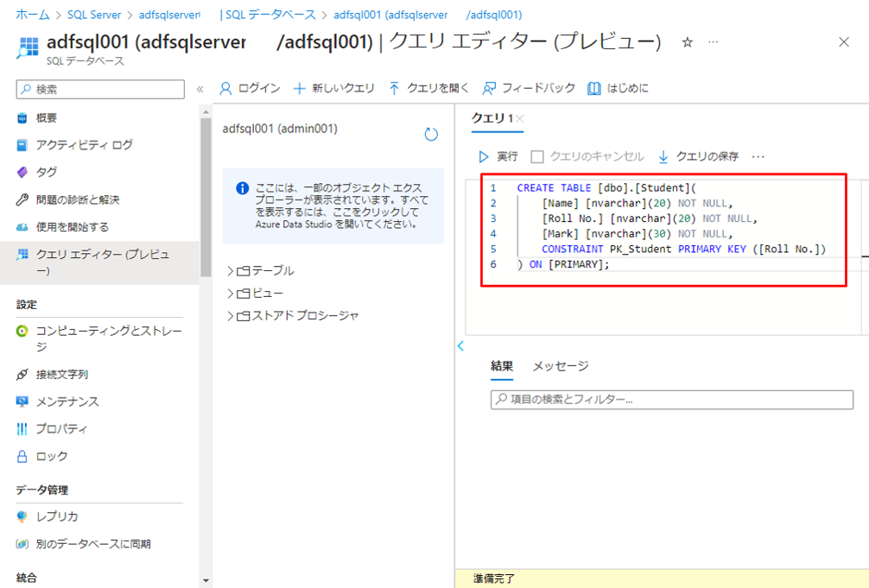The width and height of the screenshot is (869, 588).
Task: Select the 結果 tab
Action: tap(502, 365)
